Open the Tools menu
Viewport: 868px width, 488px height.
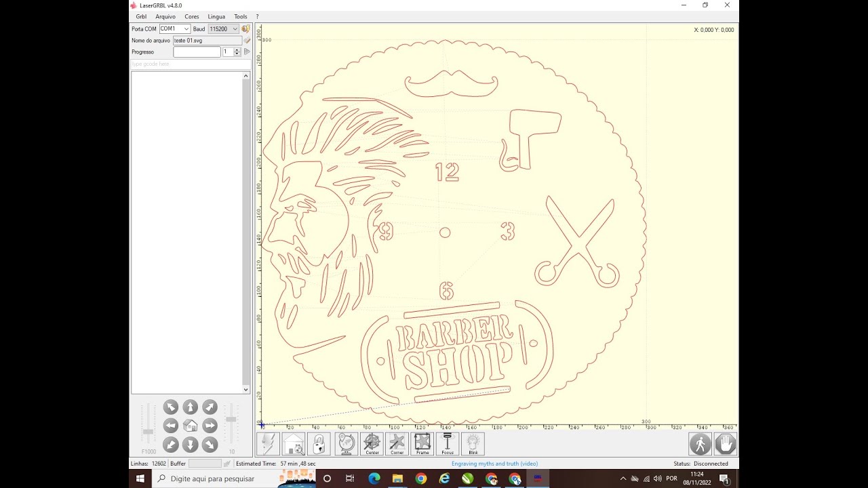tap(241, 16)
